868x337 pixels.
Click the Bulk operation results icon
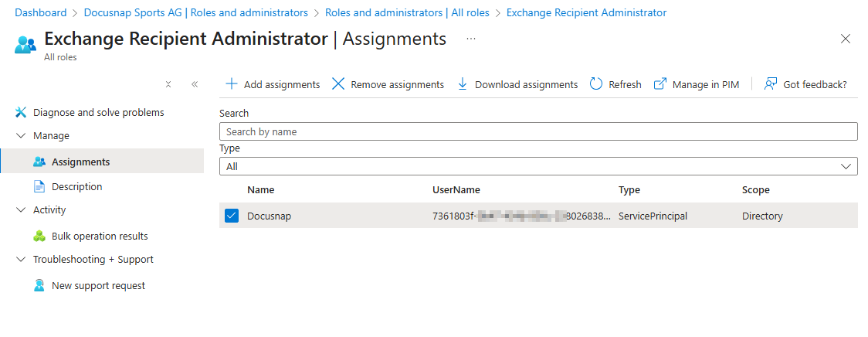pos(39,236)
